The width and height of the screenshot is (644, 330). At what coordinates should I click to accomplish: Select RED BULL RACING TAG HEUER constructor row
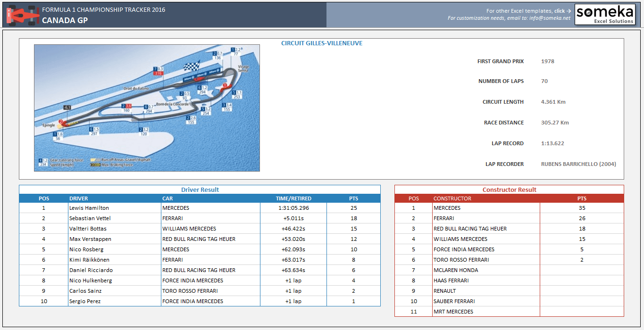point(509,229)
